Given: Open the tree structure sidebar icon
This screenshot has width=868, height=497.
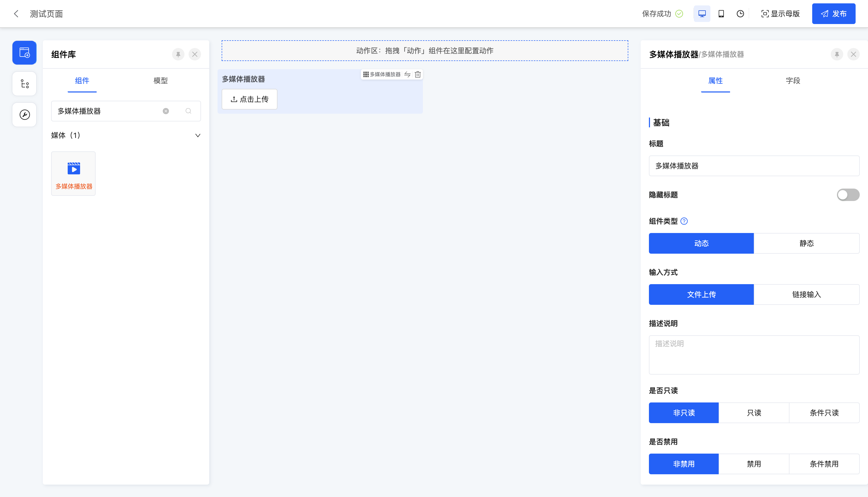Looking at the screenshot, I should (x=24, y=84).
